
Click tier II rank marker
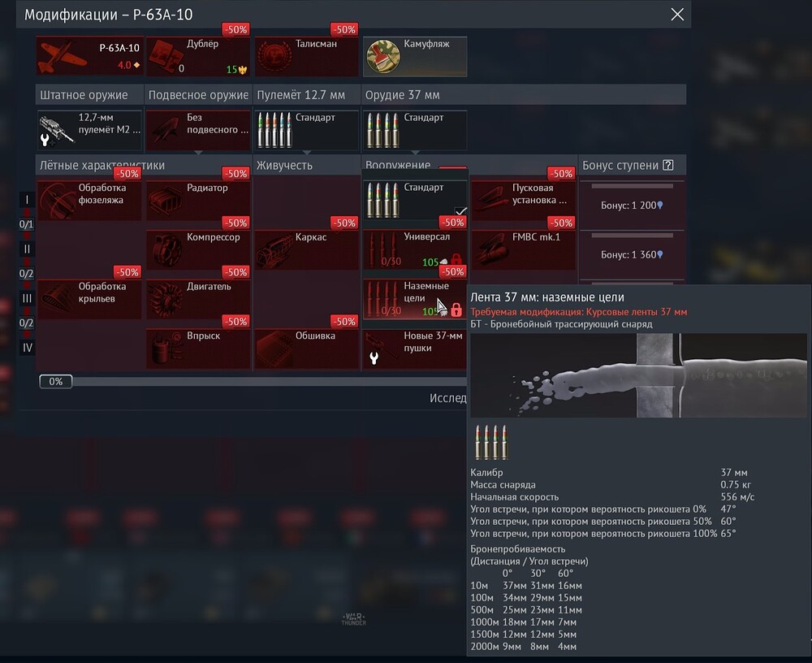(27, 249)
